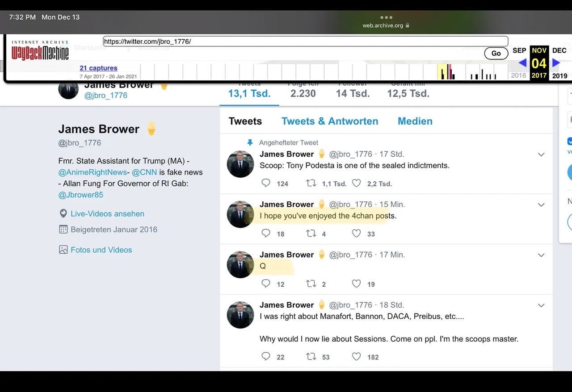Reply to the 4chan posts tweet
The image size is (572, 392).
tap(266, 233)
